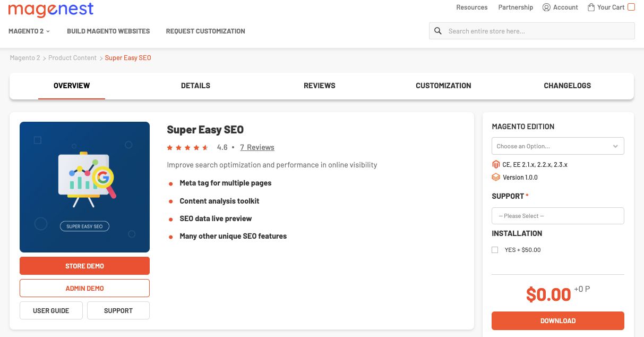The image size is (644, 337).
Task: Open the 7 Reviews link
Action: click(257, 147)
